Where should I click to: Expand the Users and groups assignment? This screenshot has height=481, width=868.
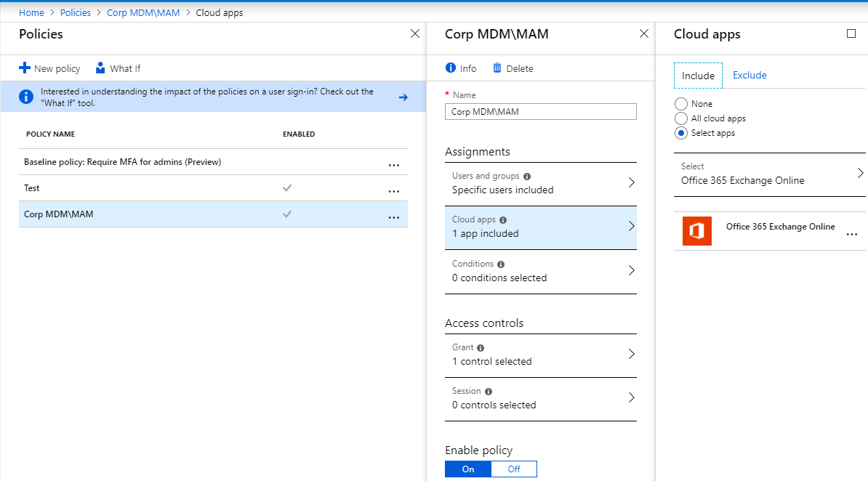(x=540, y=183)
